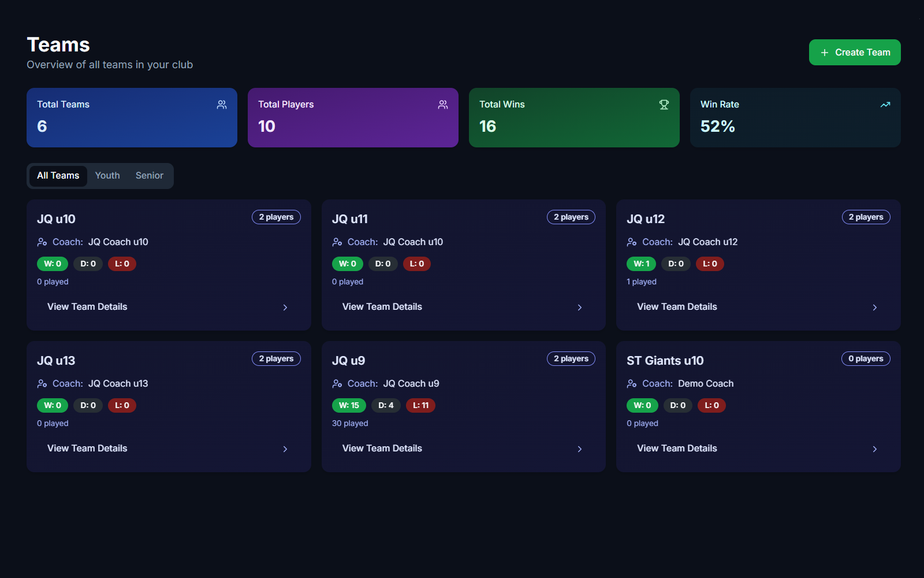Open JQ u12 via the right chevron
Screen dimensions: 924x578
pos(875,307)
